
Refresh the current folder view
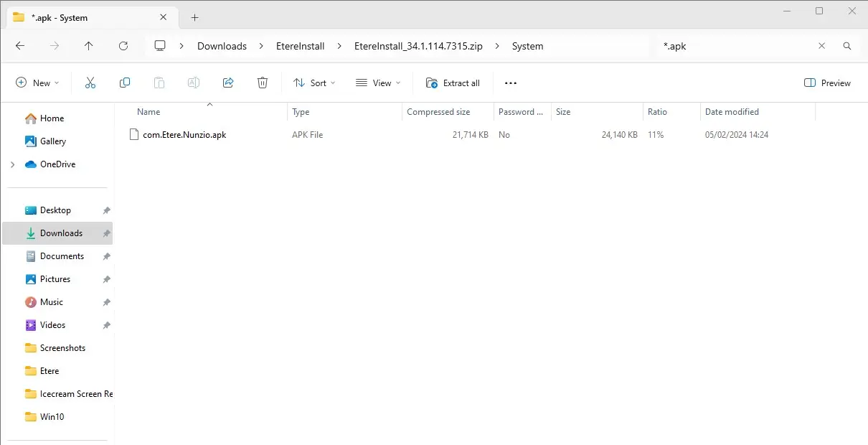(123, 46)
